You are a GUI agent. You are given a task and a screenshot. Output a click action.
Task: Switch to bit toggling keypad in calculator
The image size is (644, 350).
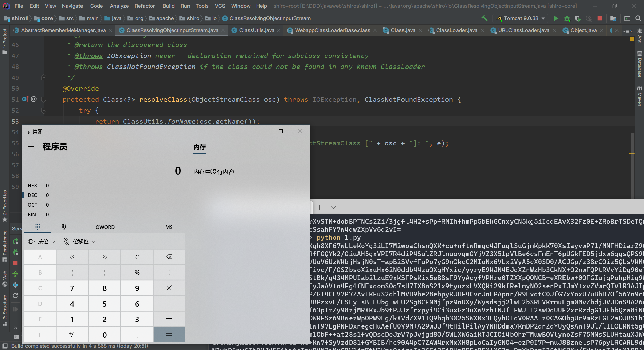pyautogui.click(x=64, y=227)
